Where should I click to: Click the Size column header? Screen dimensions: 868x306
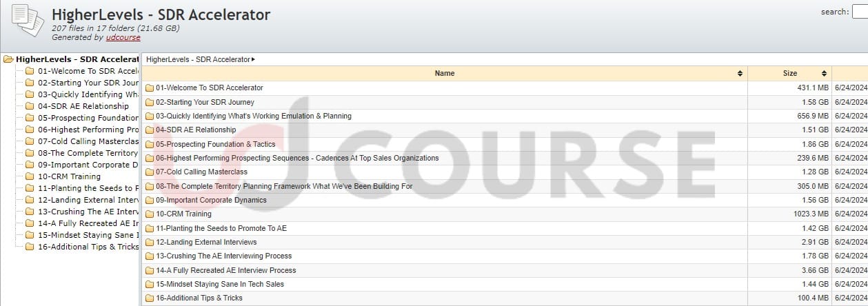click(789, 73)
